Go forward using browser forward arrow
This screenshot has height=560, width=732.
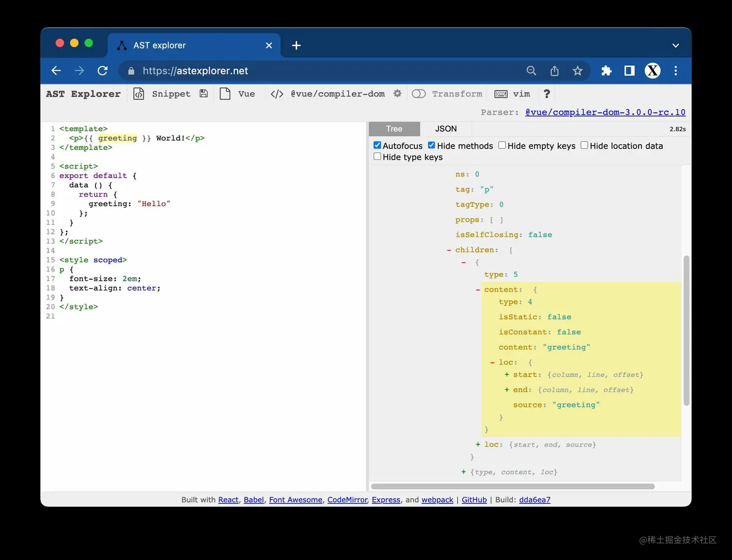pos(79,71)
